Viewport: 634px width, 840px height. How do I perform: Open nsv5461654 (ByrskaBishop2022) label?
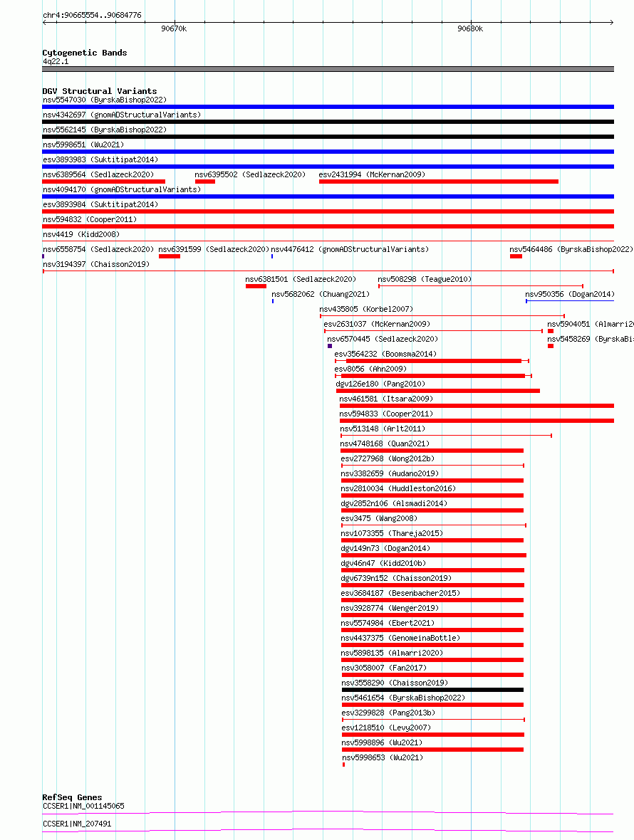403,700
